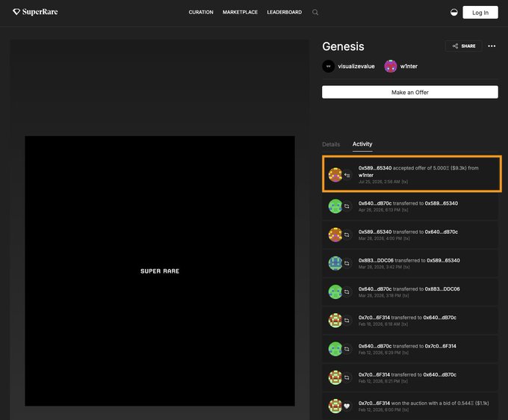Click transfer icon on Feb 12 6:29 PM row
The image size is (508, 420).
click(x=347, y=349)
